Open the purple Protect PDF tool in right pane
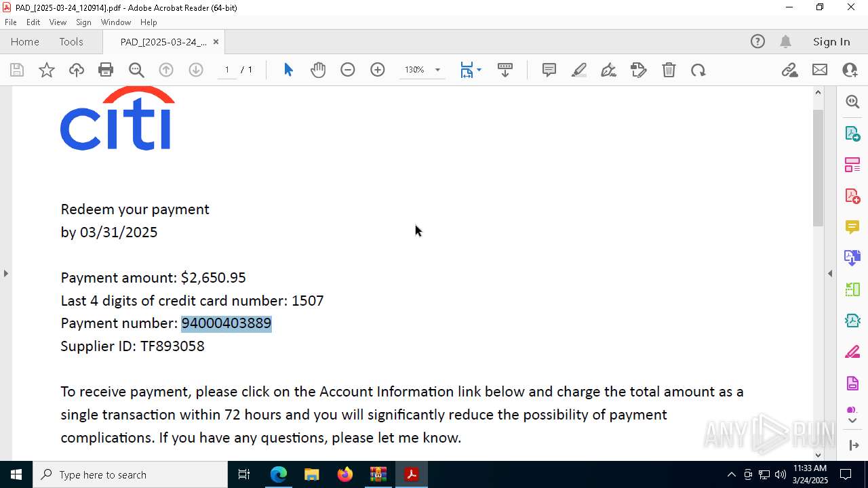This screenshot has width=868, height=488. [852, 384]
